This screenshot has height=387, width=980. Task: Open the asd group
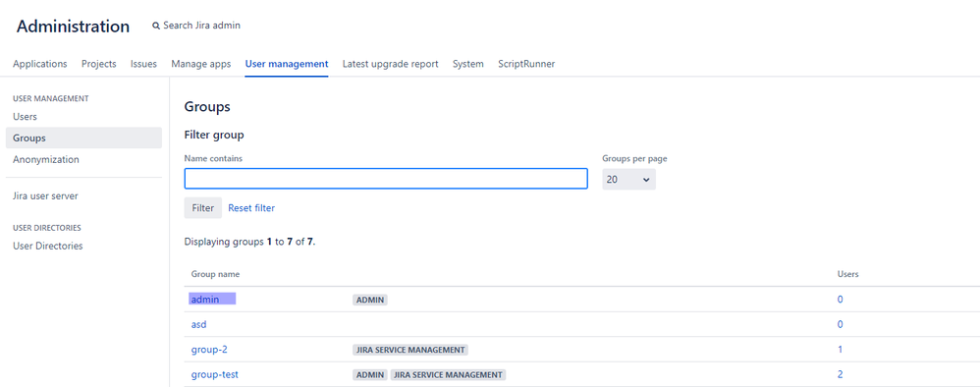tap(198, 324)
